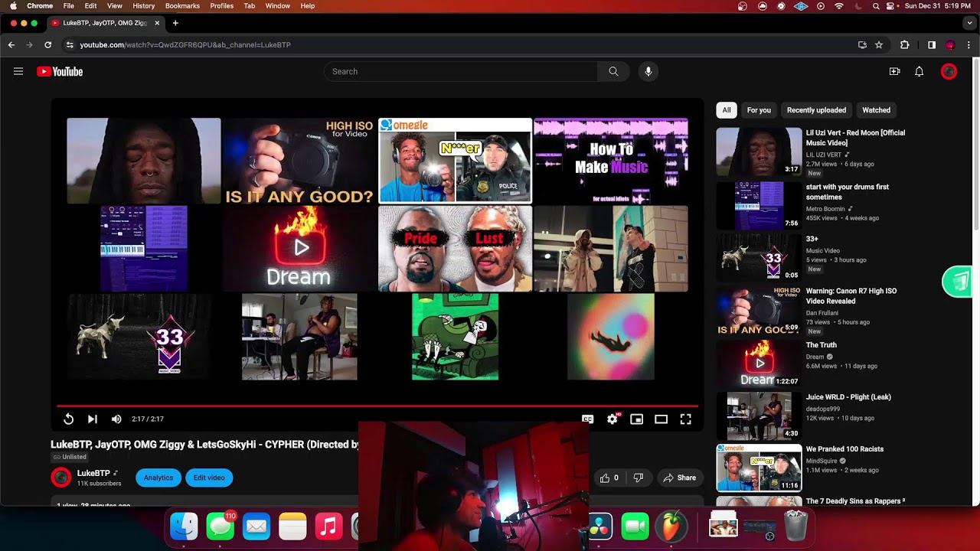
Task: Open the YouTube account avatar menu
Action: [x=949, y=71]
